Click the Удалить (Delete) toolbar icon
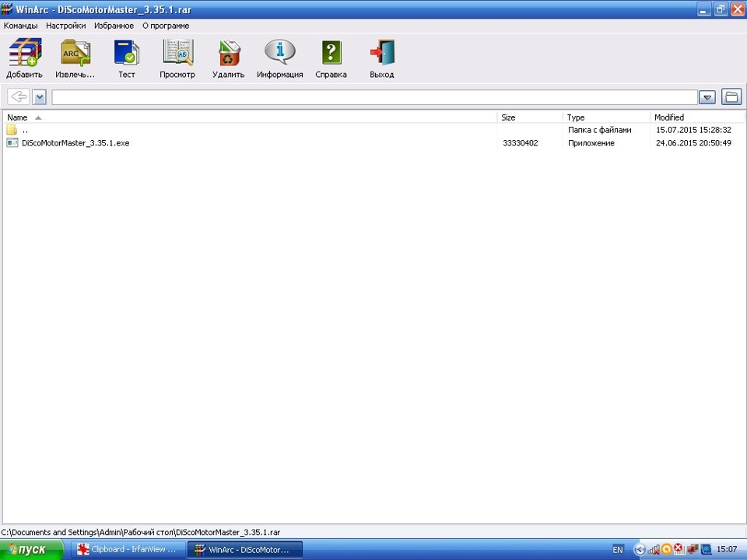This screenshot has width=747, height=560. click(x=229, y=52)
